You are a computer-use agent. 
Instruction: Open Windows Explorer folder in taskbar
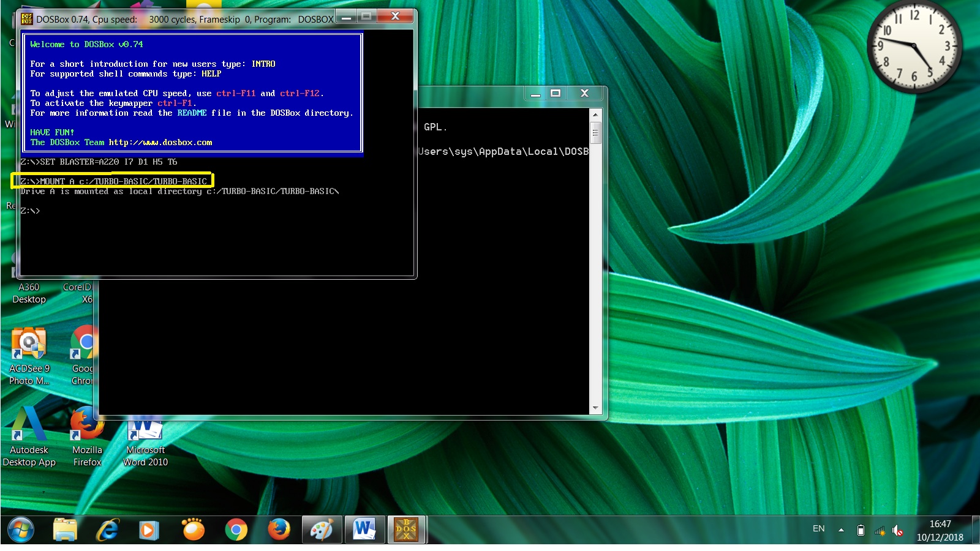pyautogui.click(x=65, y=530)
